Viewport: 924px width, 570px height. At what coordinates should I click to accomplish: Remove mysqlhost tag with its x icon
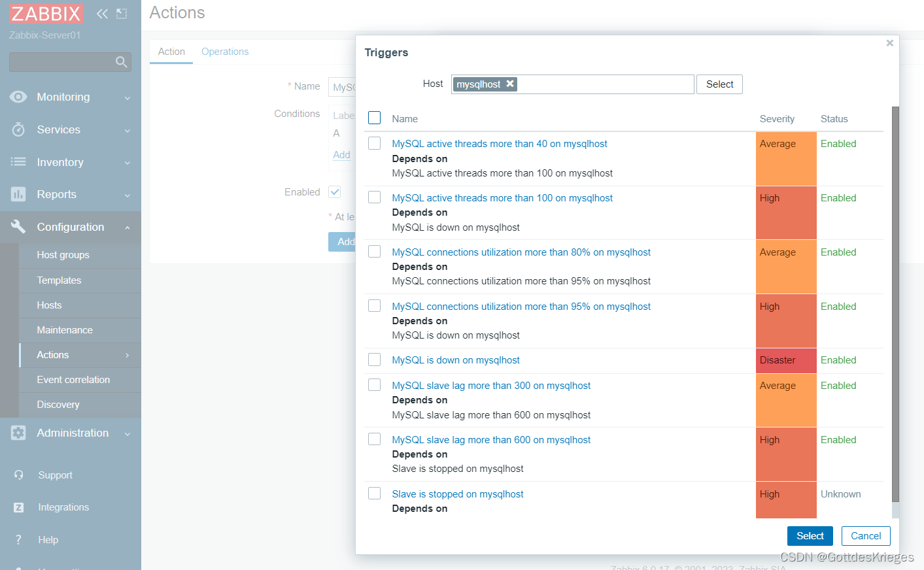pos(510,84)
